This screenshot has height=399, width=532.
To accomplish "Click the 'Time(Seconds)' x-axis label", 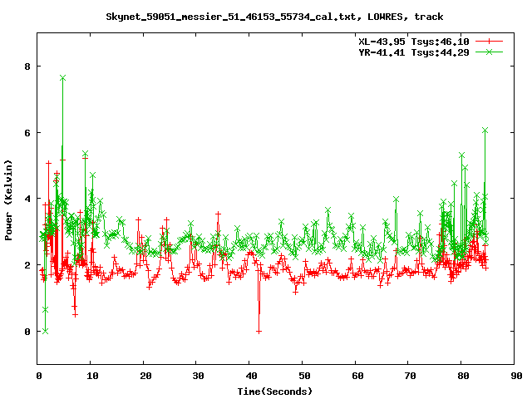I will point(274,392).
